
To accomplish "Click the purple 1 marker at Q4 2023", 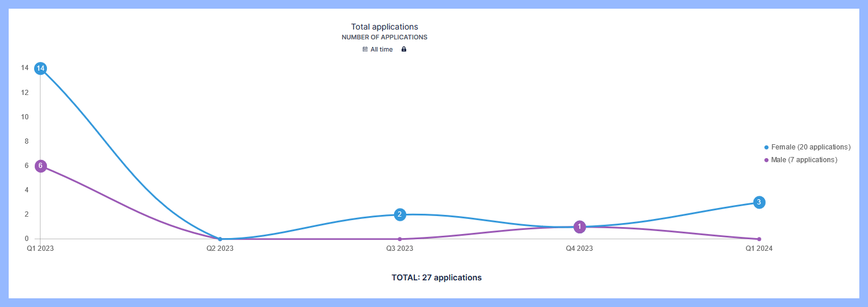I will click(580, 227).
